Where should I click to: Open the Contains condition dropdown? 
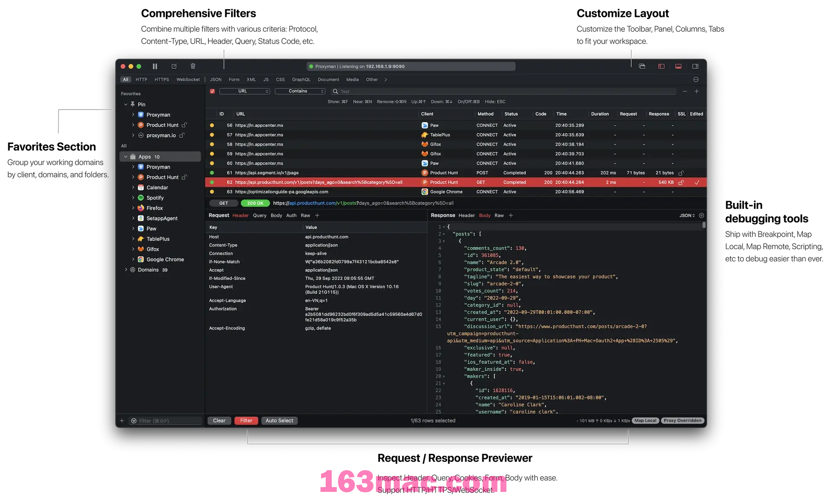(x=300, y=91)
